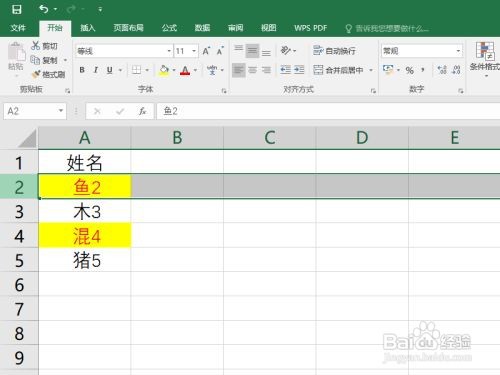Click the insert function fx icon
This screenshot has height=375, width=500.
pyautogui.click(x=142, y=111)
